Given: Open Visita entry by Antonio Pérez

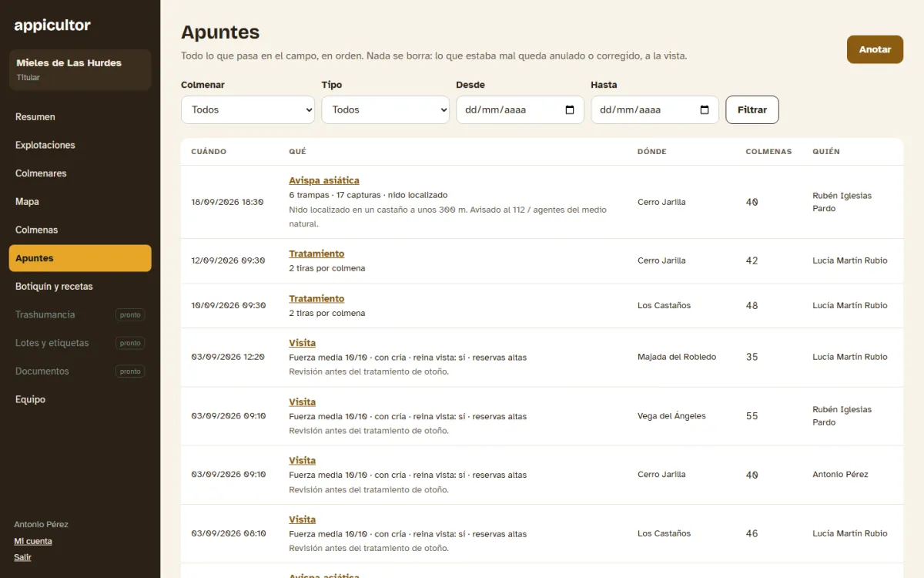Looking at the screenshot, I should (302, 460).
